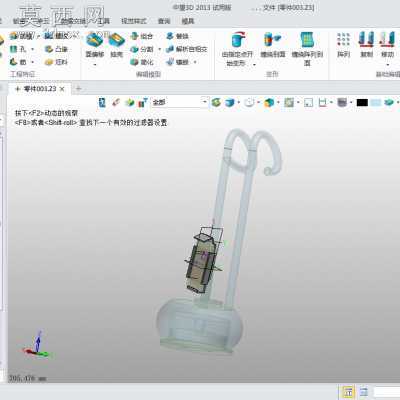Click the dark grey box toolbar icon
This screenshot has width=400, height=400.
342,102
